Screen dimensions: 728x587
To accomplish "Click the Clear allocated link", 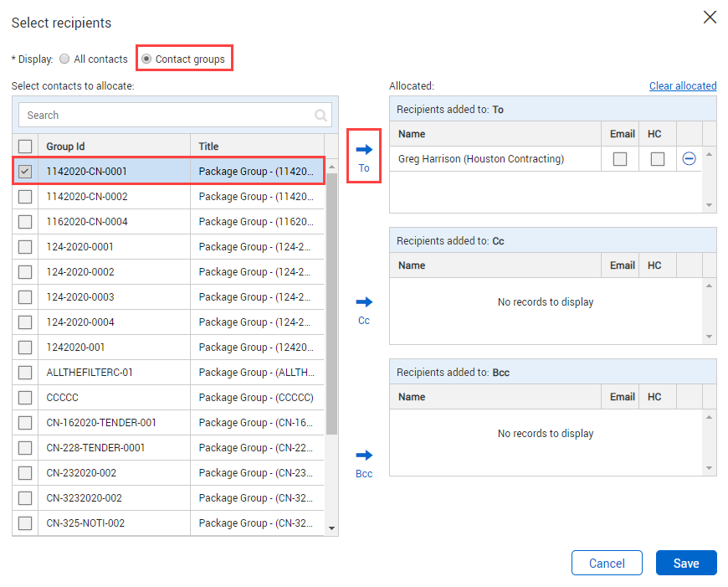I will 683,86.
